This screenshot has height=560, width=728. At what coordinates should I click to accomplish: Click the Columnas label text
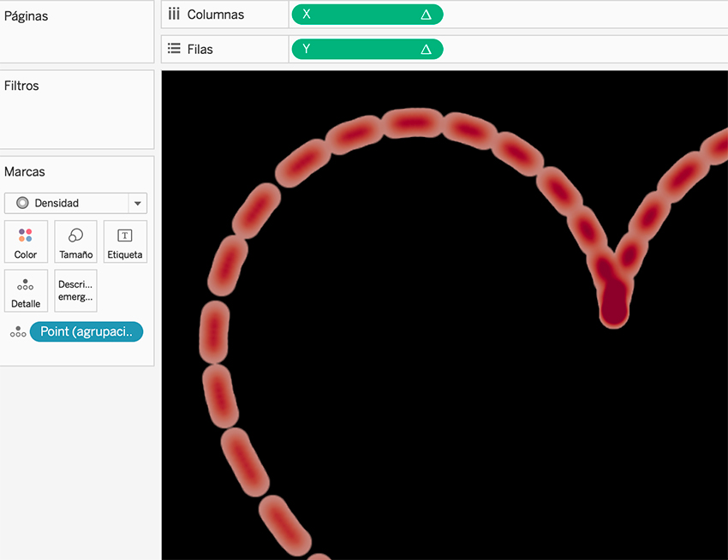click(x=216, y=15)
